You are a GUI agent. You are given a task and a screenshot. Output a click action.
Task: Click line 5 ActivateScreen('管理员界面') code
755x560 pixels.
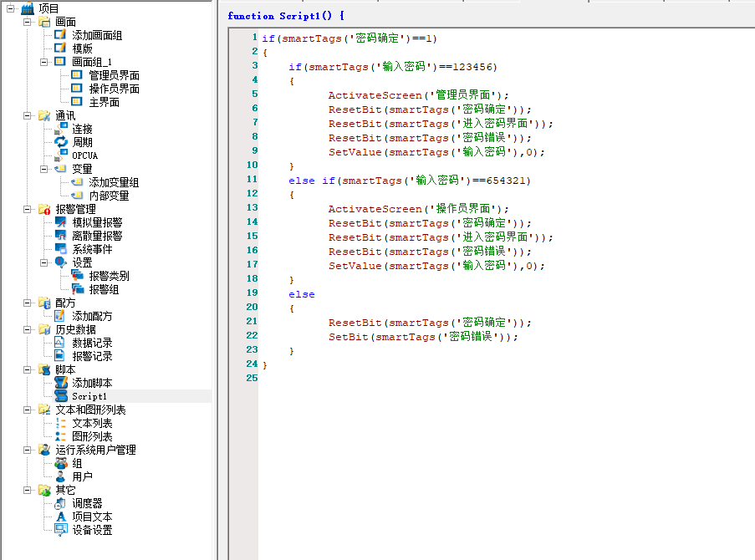pos(418,94)
